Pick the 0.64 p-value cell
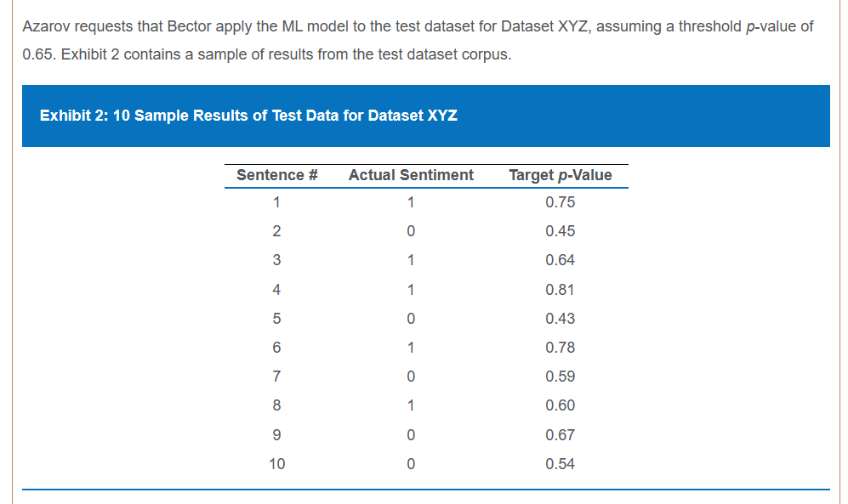The height and width of the screenshot is (504, 848). point(560,260)
